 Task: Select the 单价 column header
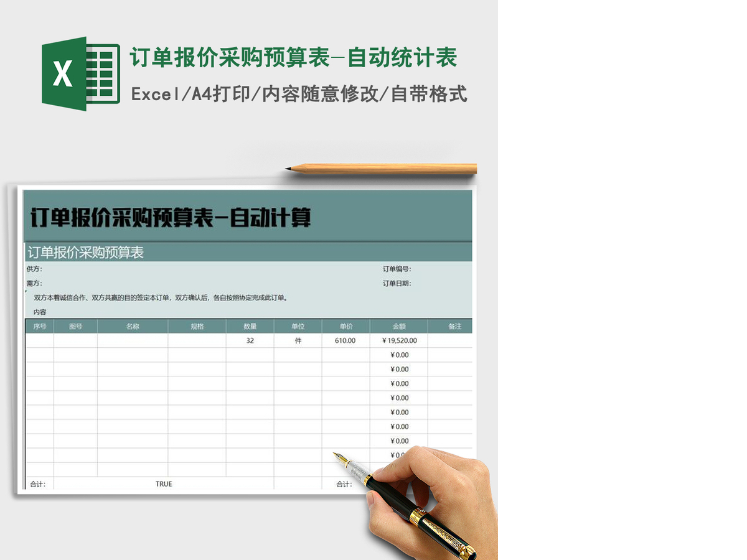(x=346, y=327)
